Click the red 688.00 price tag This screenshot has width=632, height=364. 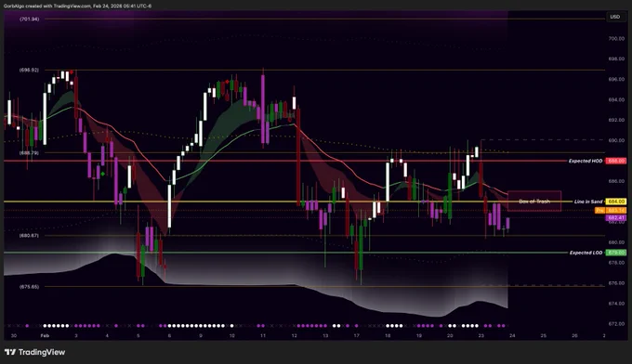click(x=616, y=161)
